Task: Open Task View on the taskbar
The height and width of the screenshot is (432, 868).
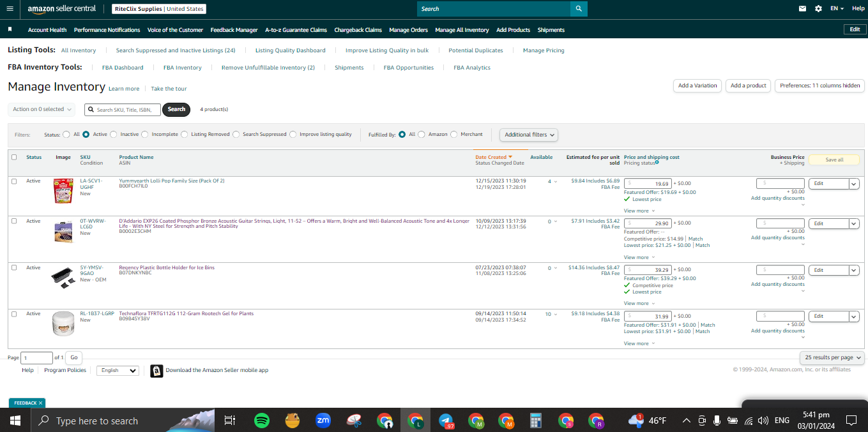Action: click(x=230, y=421)
